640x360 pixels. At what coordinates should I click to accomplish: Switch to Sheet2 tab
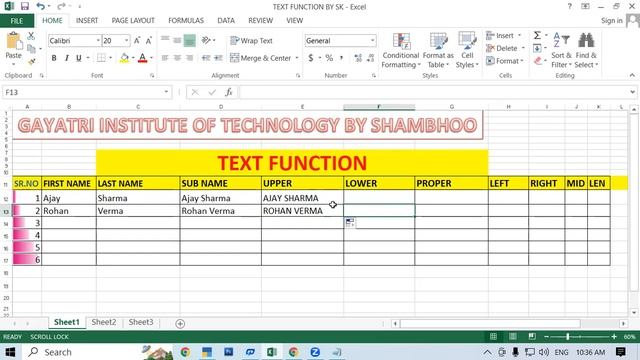point(104,322)
